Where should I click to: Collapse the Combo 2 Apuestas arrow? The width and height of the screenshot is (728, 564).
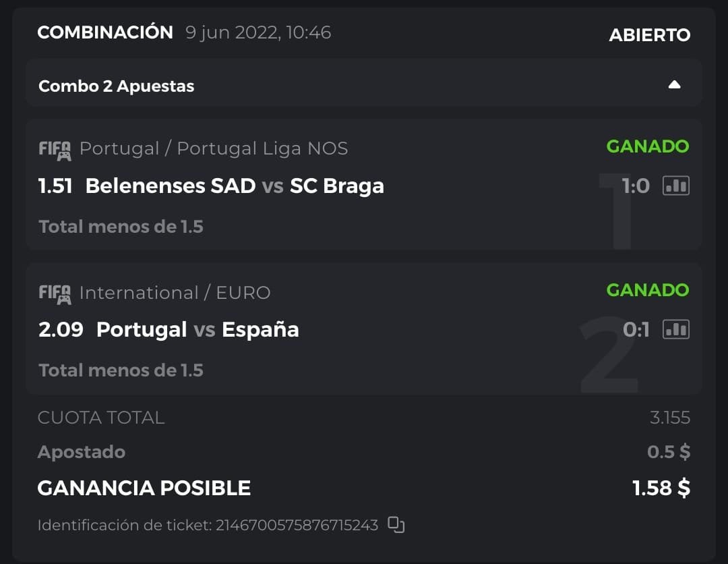click(x=674, y=85)
